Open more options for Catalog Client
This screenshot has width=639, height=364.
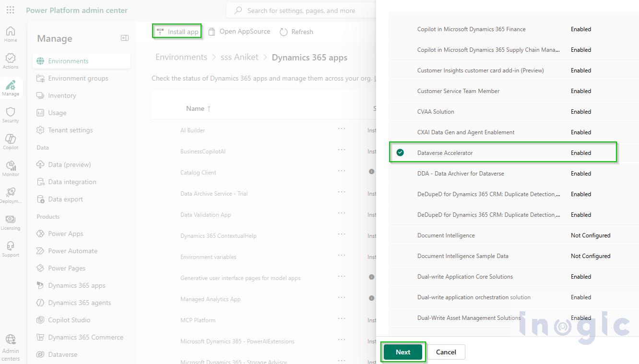(342, 171)
